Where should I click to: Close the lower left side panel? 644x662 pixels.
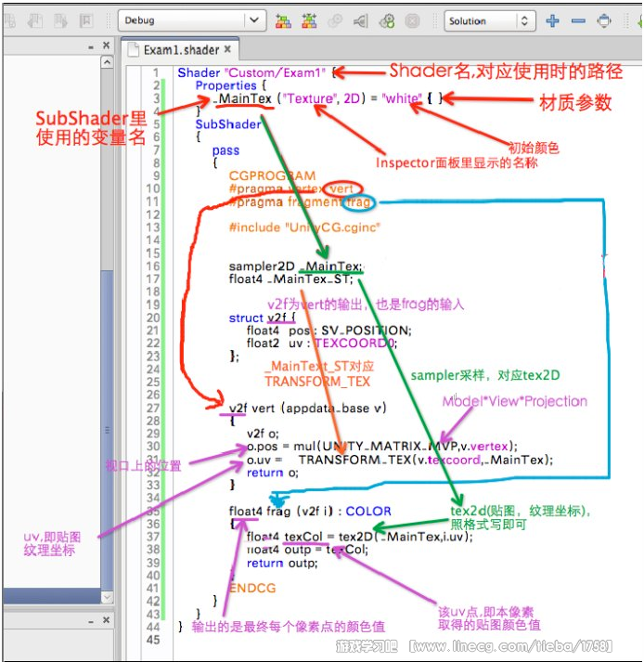point(107,619)
